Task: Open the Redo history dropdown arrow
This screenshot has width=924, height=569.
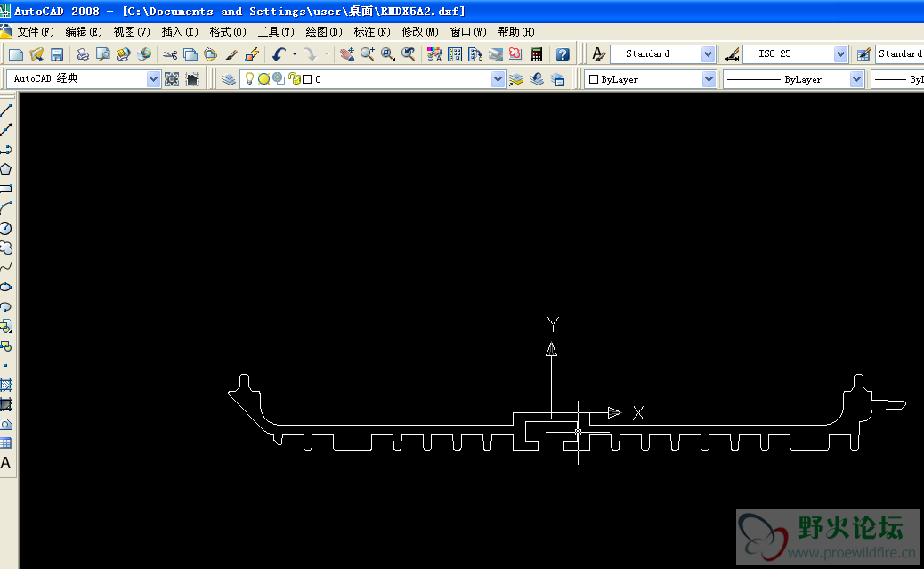Action: coord(327,54)
